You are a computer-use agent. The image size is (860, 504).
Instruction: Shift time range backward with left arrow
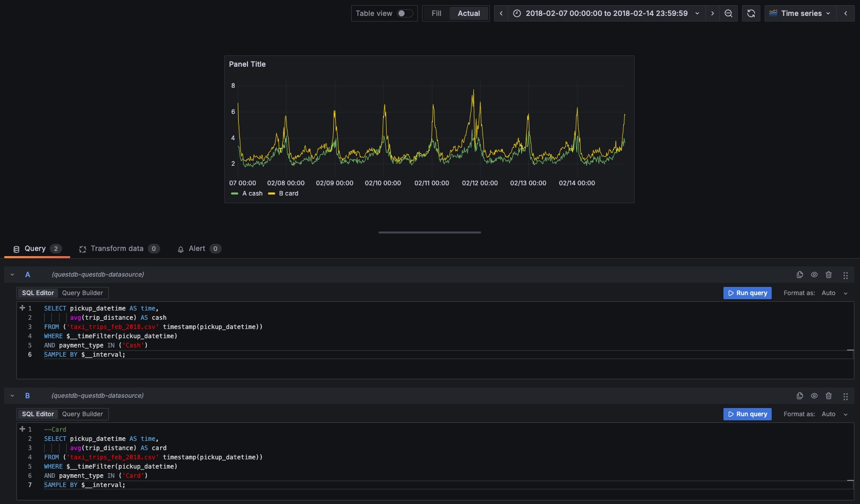501,13
